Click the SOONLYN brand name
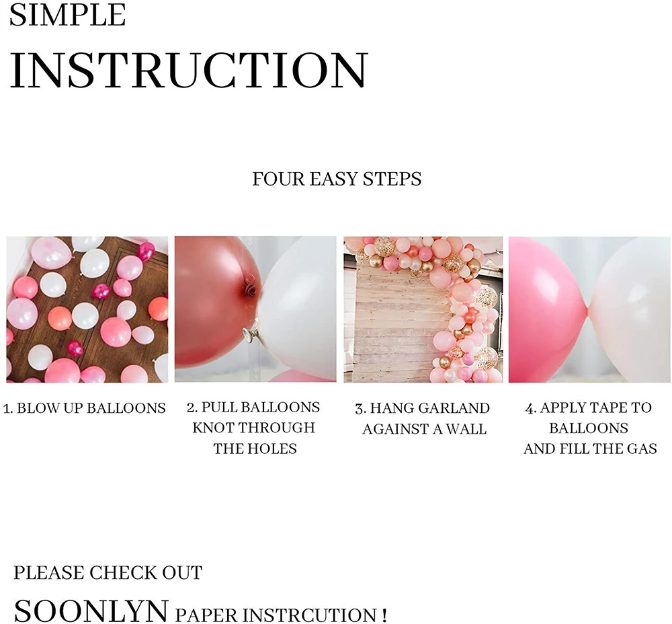Viewport: 672px width, 624px height. [x=91, y=610]
